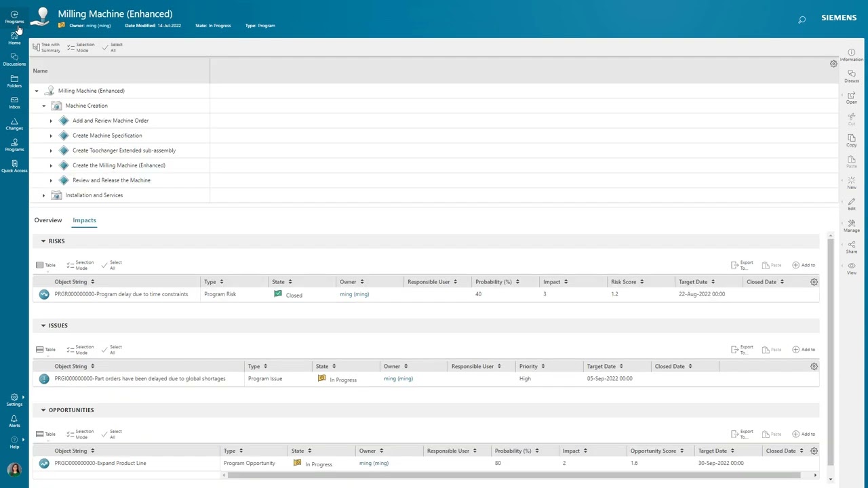Click Select All in Opportunities section

(x=111, y=434)
